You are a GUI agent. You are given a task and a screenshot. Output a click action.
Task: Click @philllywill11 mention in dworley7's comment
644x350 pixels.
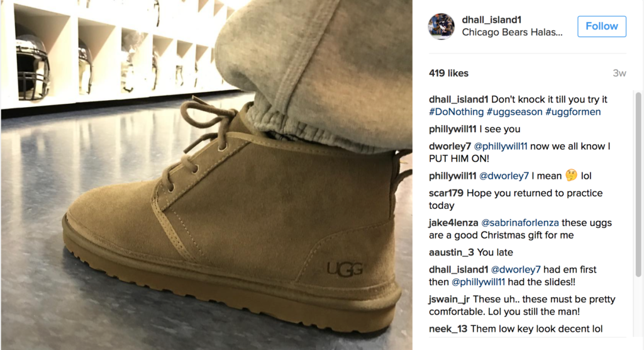500,147
